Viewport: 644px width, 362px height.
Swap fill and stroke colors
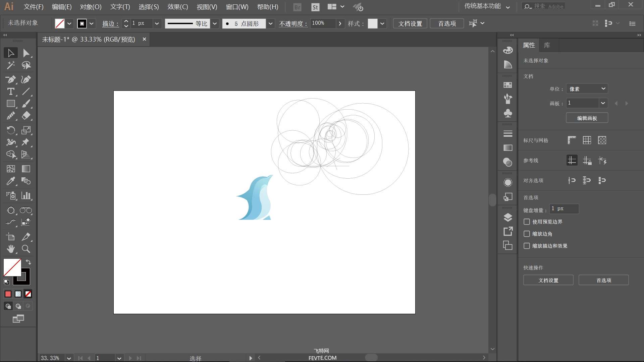coord(28,262)
